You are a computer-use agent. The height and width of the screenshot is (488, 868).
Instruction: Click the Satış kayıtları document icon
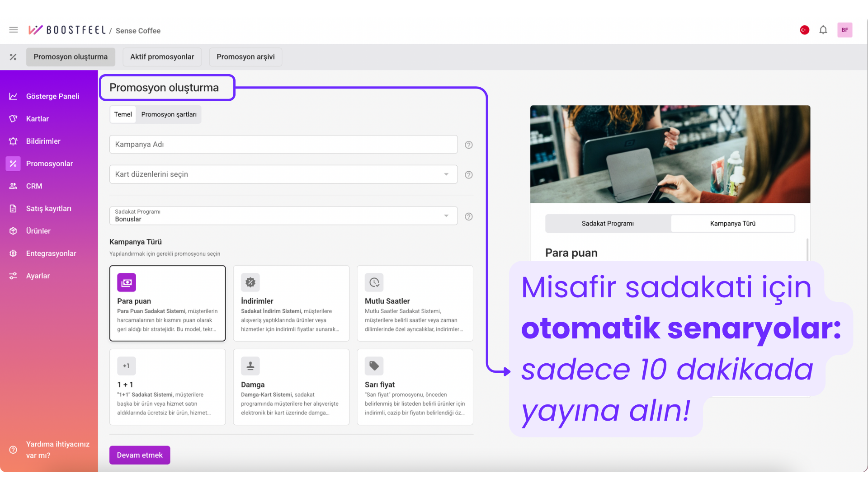click(13, 208)
